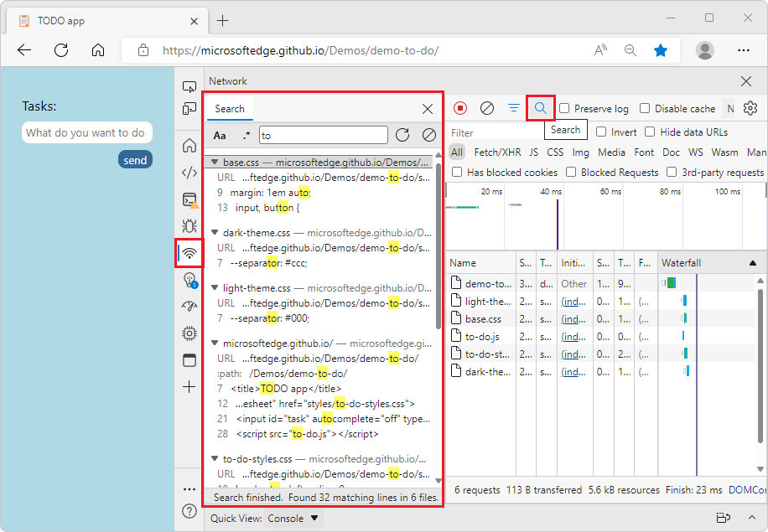Select the All filter type
Viewport: 768px width, 532px height.
(456, 152)
